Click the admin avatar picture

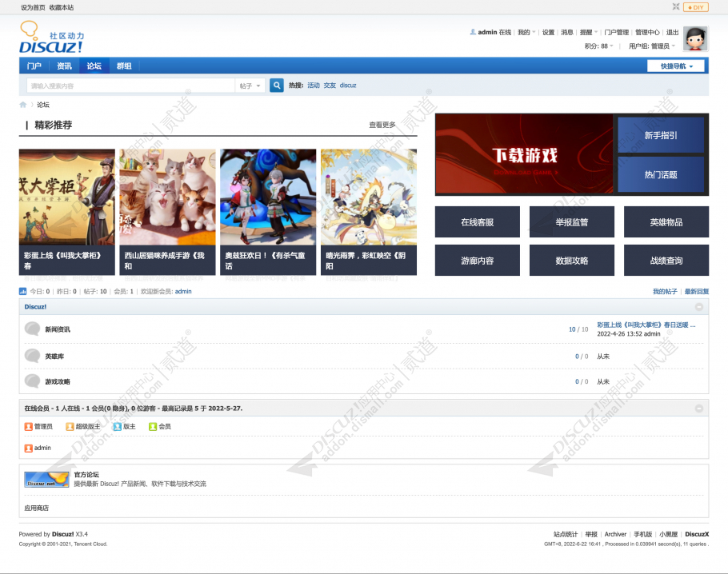695,38
